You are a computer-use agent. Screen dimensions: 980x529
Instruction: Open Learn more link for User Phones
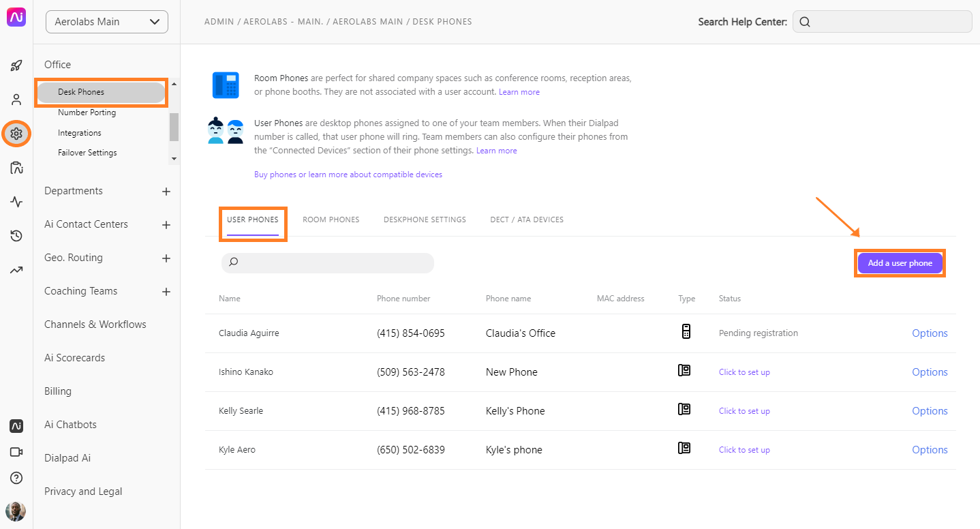point(497,151)
